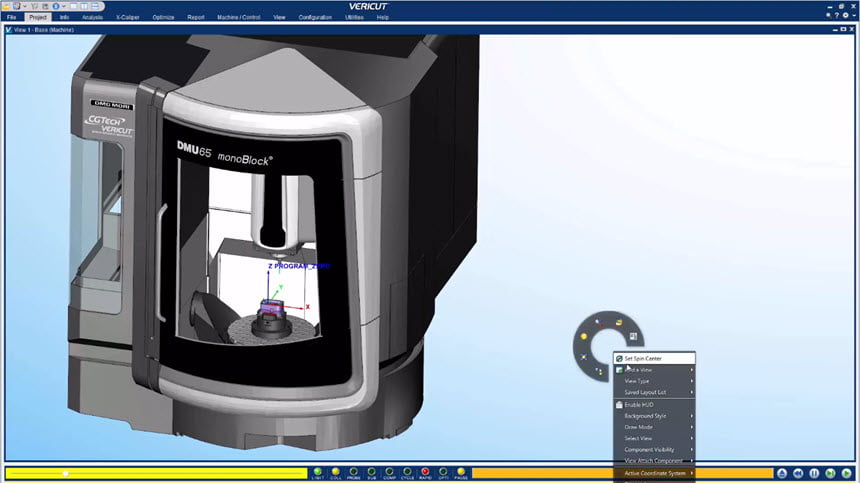The width and height of the screenshot is (860, 483).
Task: Pause the simulation
Action: coord(814,473)
